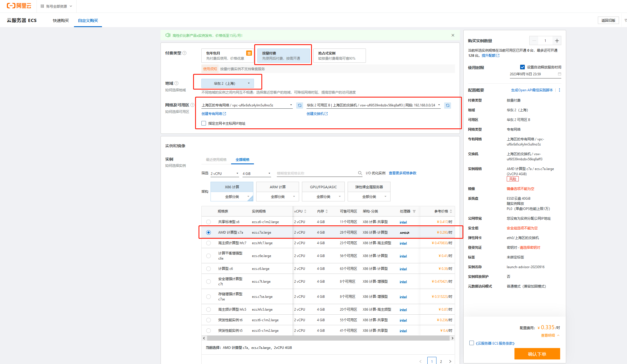
Task: Click the scrollbar right arrow under the table
Action: coord(452,338)
